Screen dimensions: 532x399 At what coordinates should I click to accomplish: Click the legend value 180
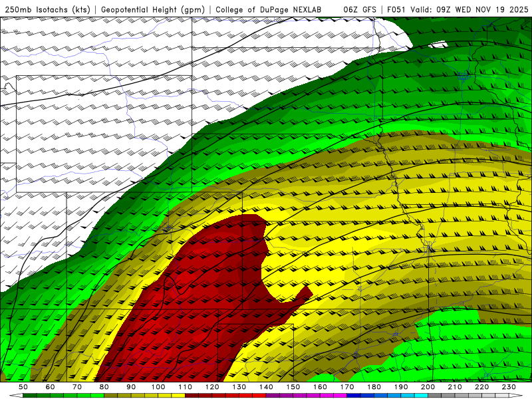tap(374, 387)
